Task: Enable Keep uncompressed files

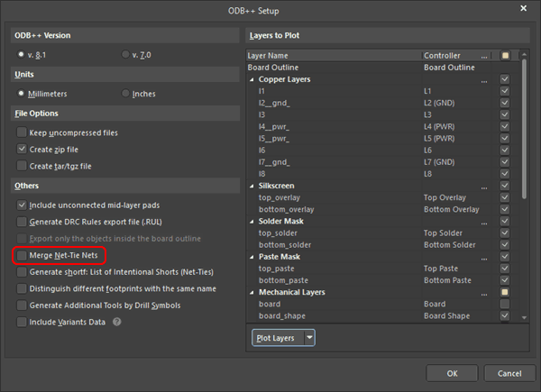Action: click(23, 132)
